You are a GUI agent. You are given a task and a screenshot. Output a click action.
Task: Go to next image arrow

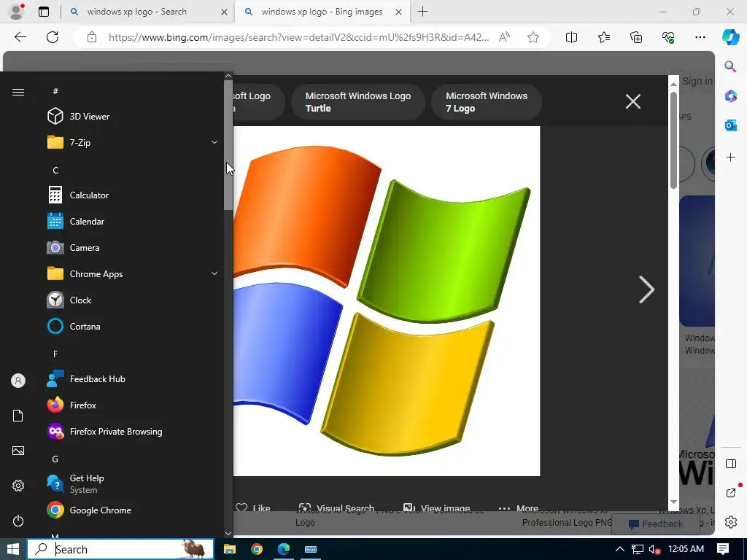pos(646,289)
